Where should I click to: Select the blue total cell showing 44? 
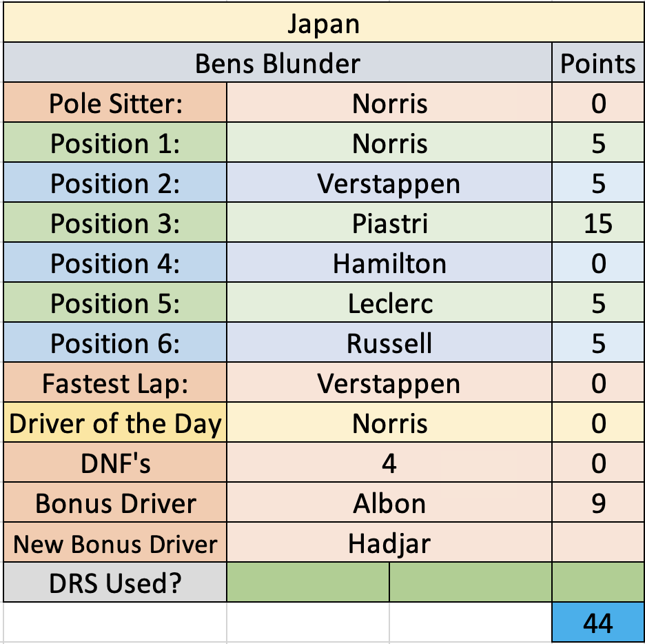click(598, 622)
